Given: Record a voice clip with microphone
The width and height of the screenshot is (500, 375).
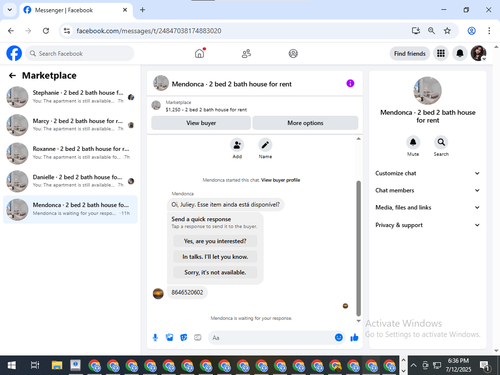Looking at the screenshot, I should (x=155, y=338).
